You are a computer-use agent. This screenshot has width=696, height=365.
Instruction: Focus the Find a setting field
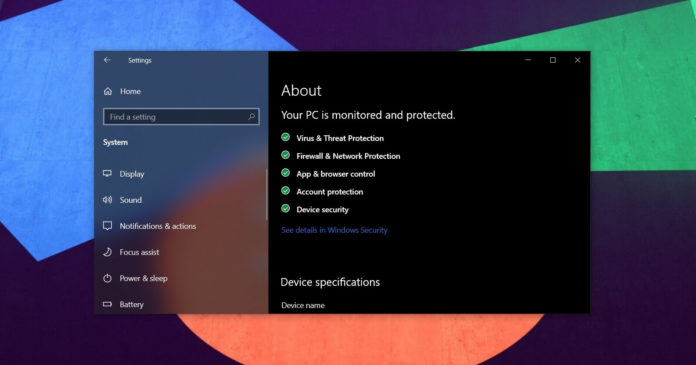pos(181,117)
